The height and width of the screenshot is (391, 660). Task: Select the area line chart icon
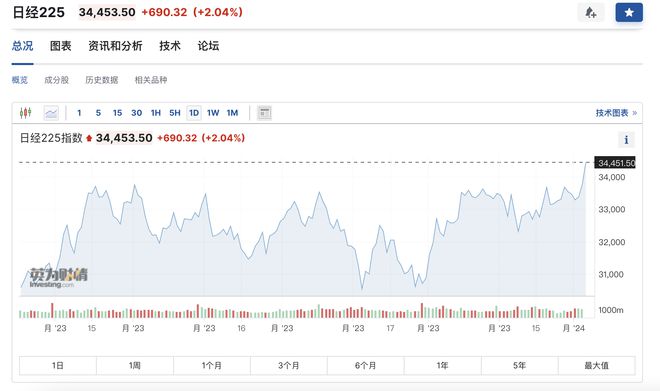tap(51, 113)
